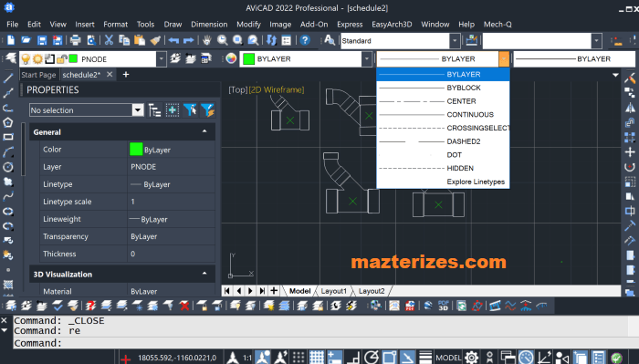Click the Mirror tool in right toolbar
The height and width of the screenshot is (364, 639).
coord(630,108)
